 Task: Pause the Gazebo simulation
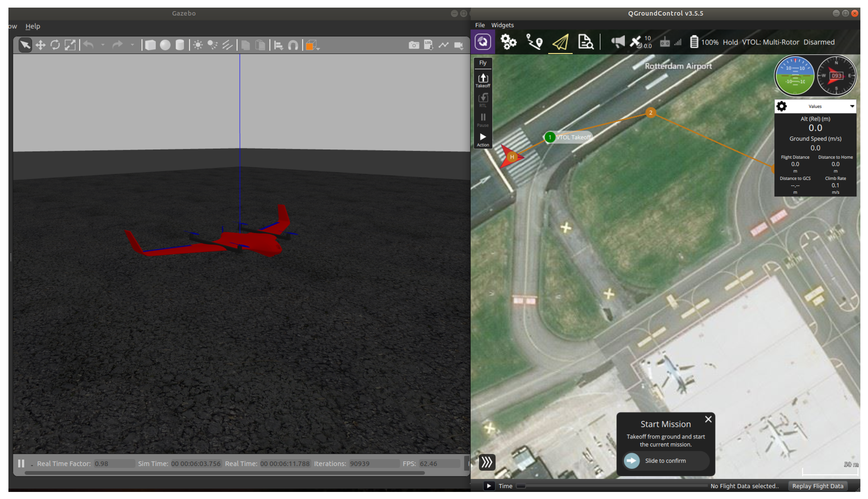(21, 463)
